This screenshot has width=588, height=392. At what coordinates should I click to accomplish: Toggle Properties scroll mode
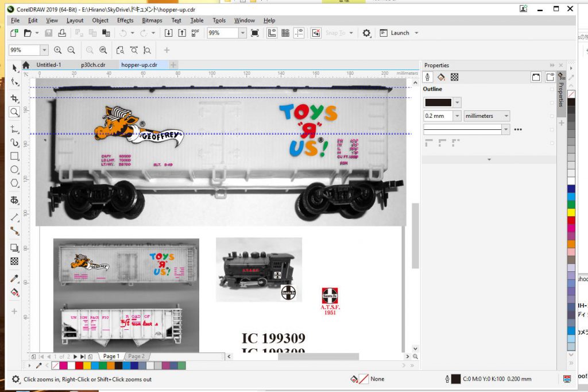pyautogui.click(x=550, y=77)
